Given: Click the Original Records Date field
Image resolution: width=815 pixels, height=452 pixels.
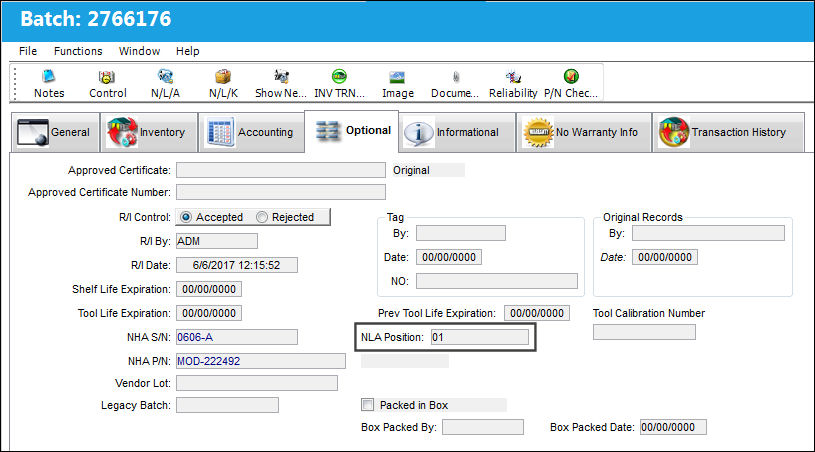Looking at the screenshot, I should pos(665,257).
